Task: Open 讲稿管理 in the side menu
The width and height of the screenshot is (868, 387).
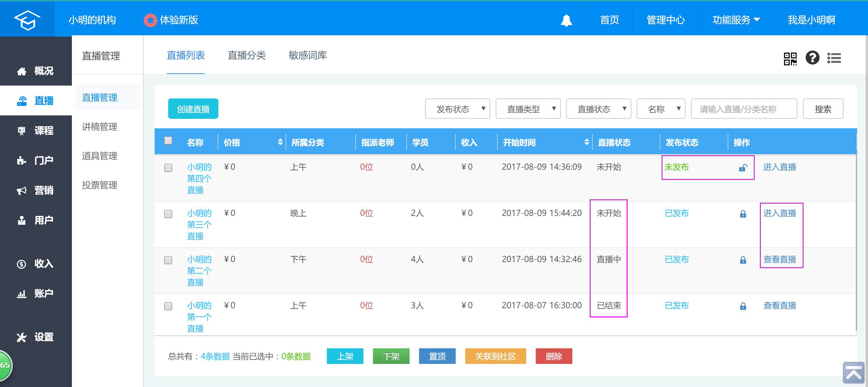Action: pyautogui.click(x=100, y=127)
